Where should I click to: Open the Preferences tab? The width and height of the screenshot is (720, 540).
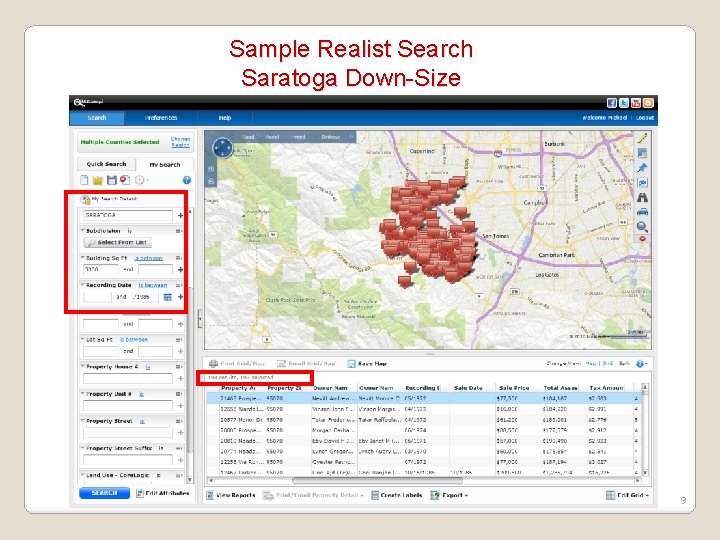coord(161,118)
